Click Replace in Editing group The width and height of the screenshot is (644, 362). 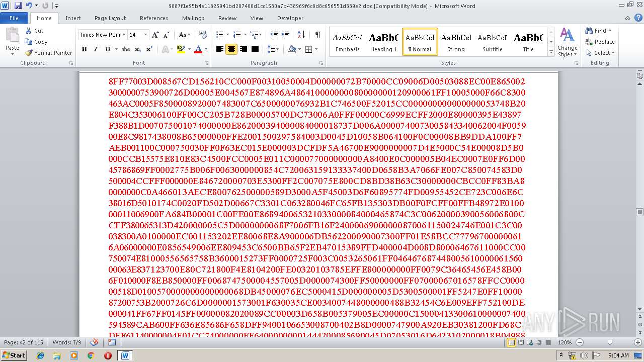(600, 42)
